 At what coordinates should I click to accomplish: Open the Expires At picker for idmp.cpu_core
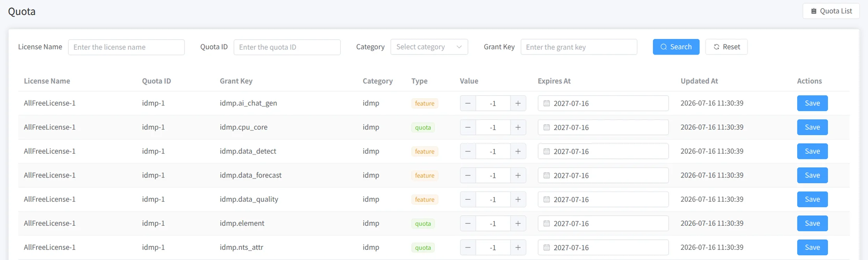pyautogui.click(x=603, y=127)
